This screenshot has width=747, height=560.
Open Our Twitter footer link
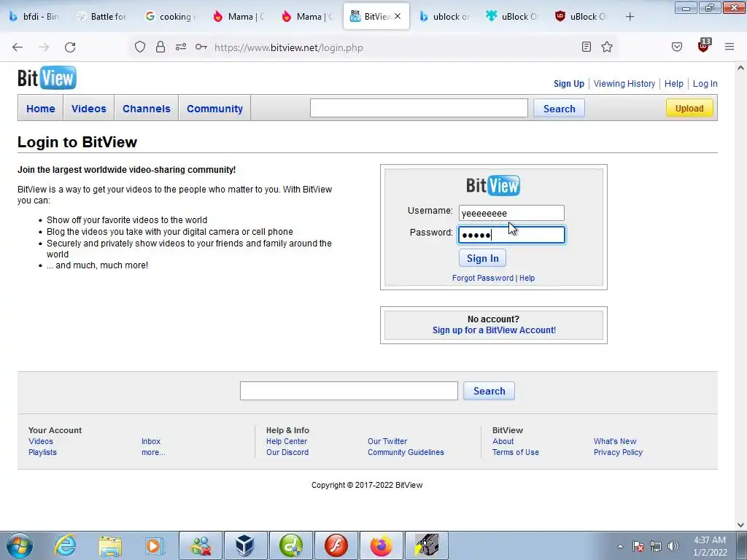(x=387, y=441)
